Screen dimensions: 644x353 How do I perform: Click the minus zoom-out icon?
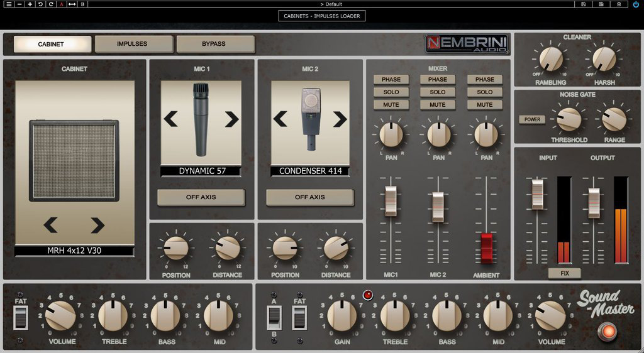(x=19, y=4)
